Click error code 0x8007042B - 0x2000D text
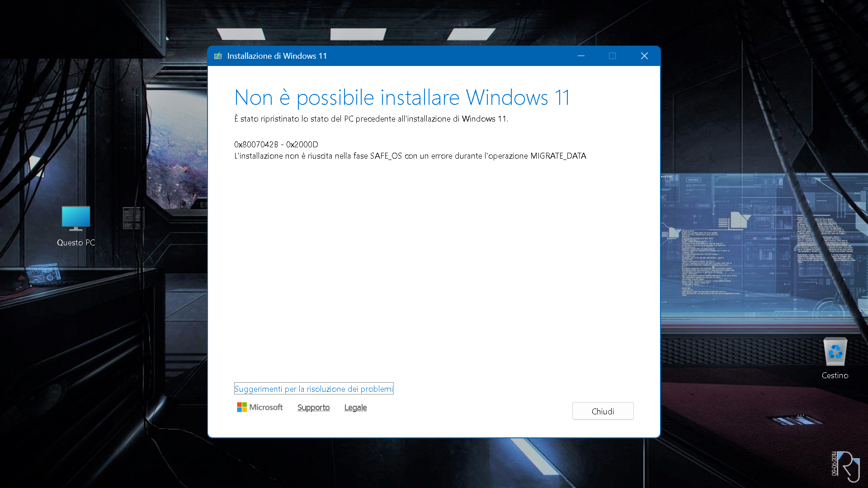The width and height of the screenshot is (868, 488). [x=276, y=145]
